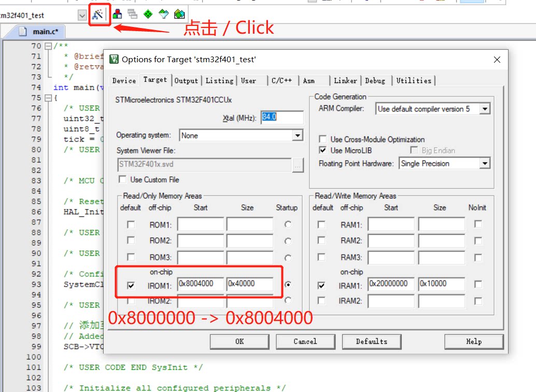Click the Xtal (MHz) input field
Screen dimensions: 536x392
click(282, 117)
